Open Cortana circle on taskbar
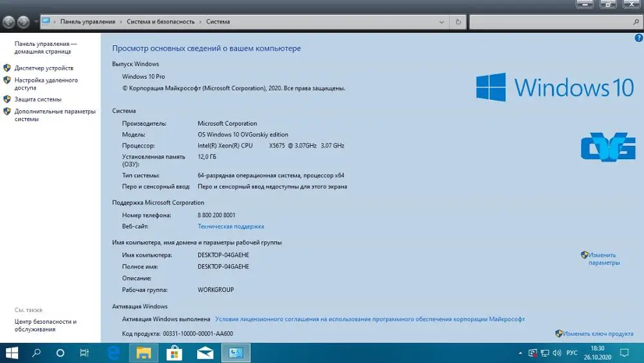644x363 pixels. [60, 353]
